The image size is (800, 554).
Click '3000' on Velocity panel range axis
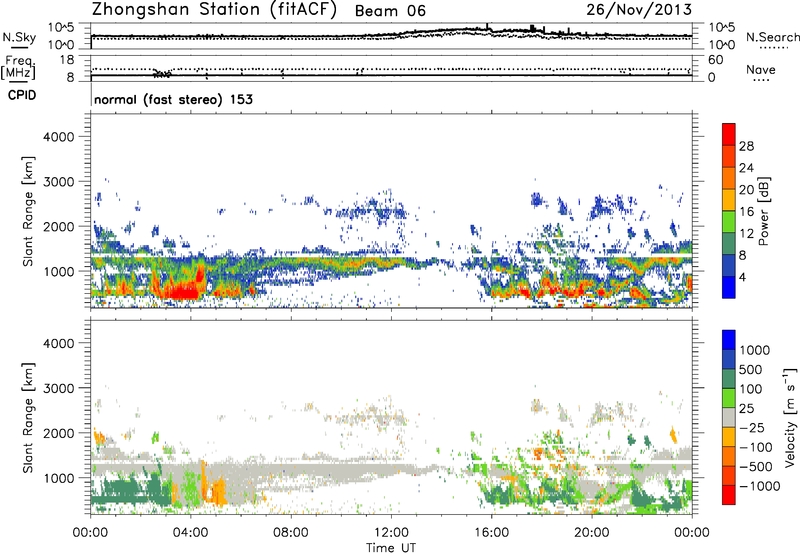point(58,388)
